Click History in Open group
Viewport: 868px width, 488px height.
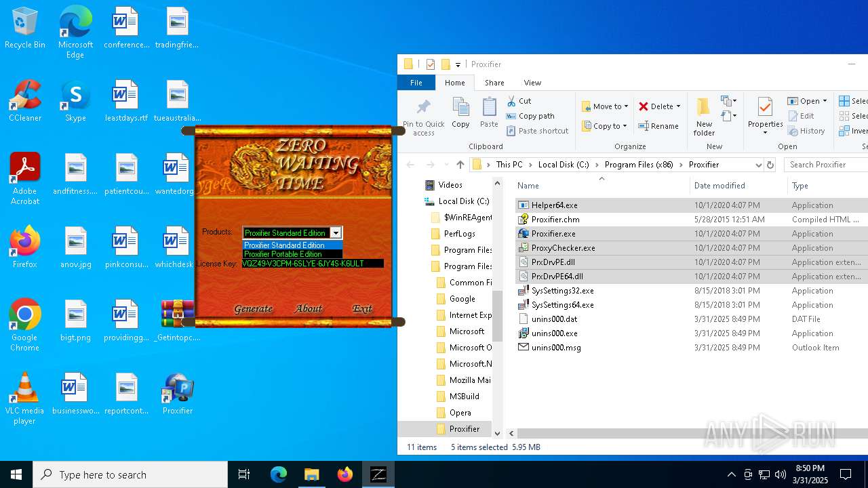coord(806,131)
